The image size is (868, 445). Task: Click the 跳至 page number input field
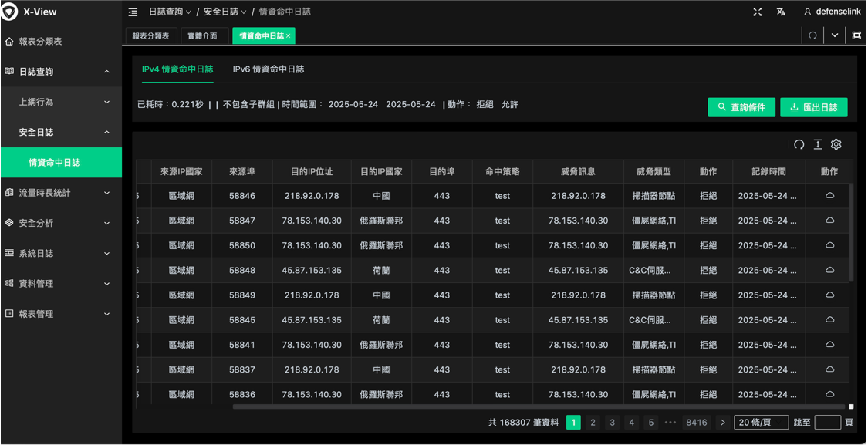click(827, 423)
